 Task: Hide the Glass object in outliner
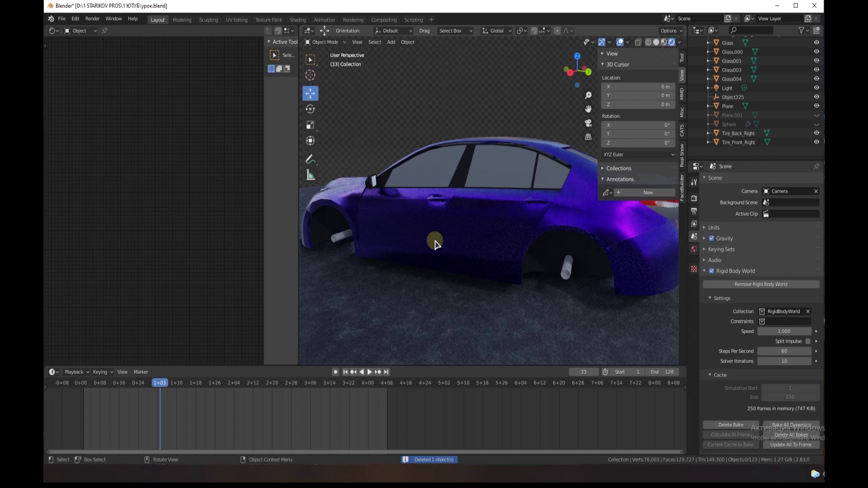[x=816, y=42]
